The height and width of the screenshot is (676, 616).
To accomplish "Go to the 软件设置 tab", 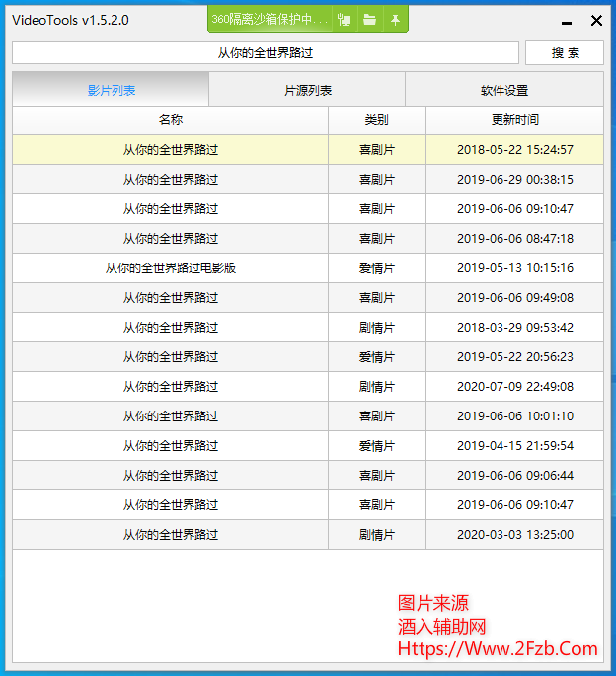I will tap(503, 90).
